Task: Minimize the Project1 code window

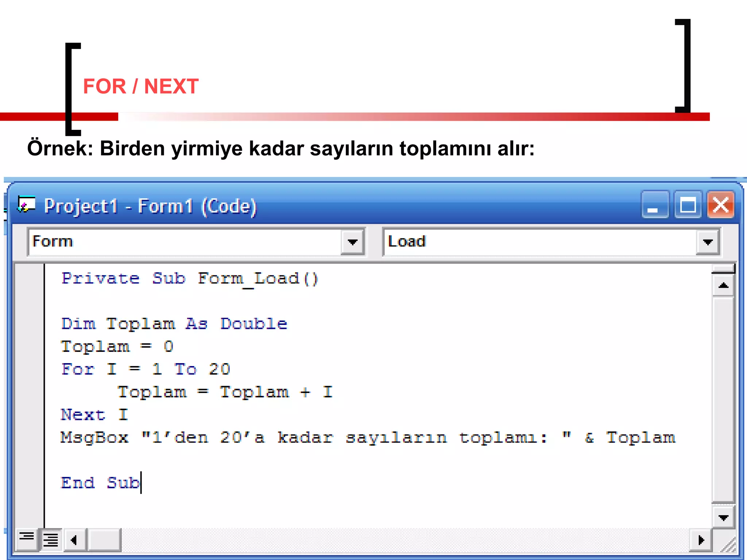Action: 655,205
